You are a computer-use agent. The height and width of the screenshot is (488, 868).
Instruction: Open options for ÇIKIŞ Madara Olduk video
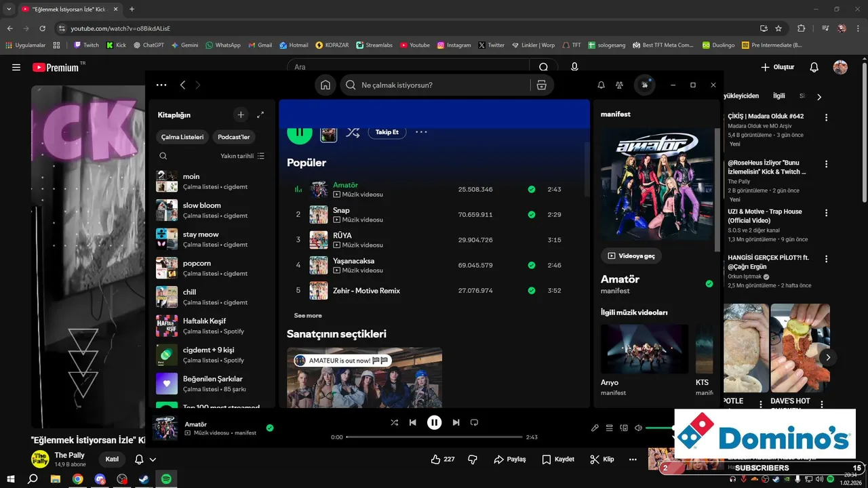click(826, 117)
